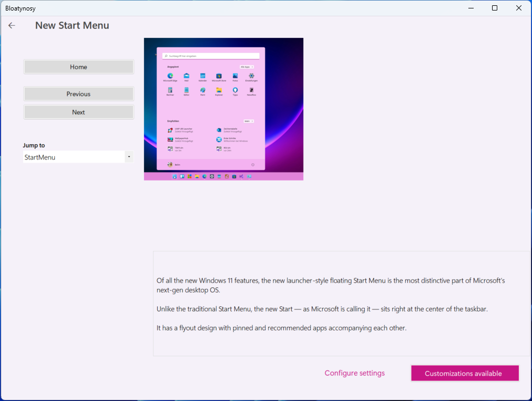This screenshot has height=401, width=532.
Task: Click the 'New Start Menu' heading
Action: pyautogui.click(x=72, y=25)
